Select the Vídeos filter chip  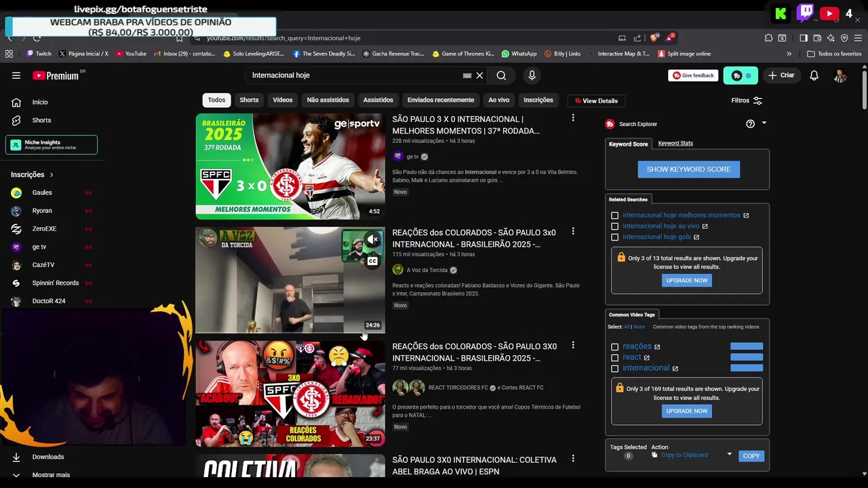[x=283, y=100]
